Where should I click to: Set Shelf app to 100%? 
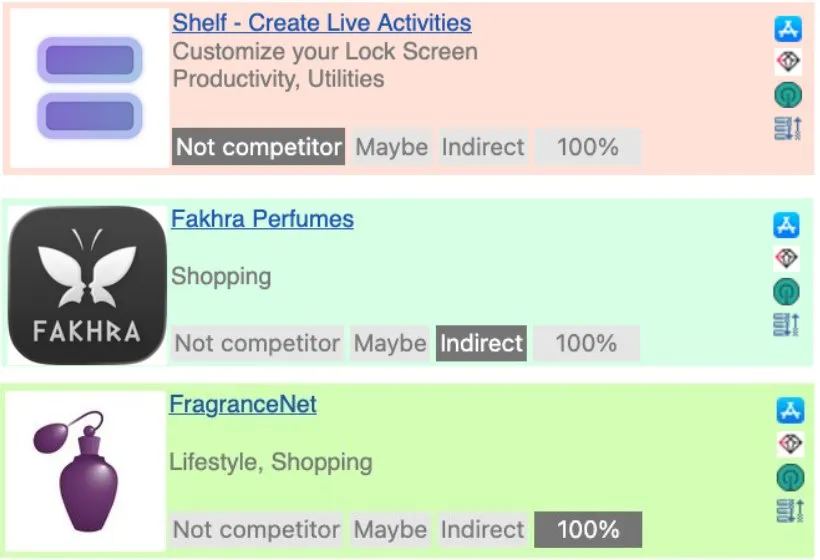click(588, 147)
